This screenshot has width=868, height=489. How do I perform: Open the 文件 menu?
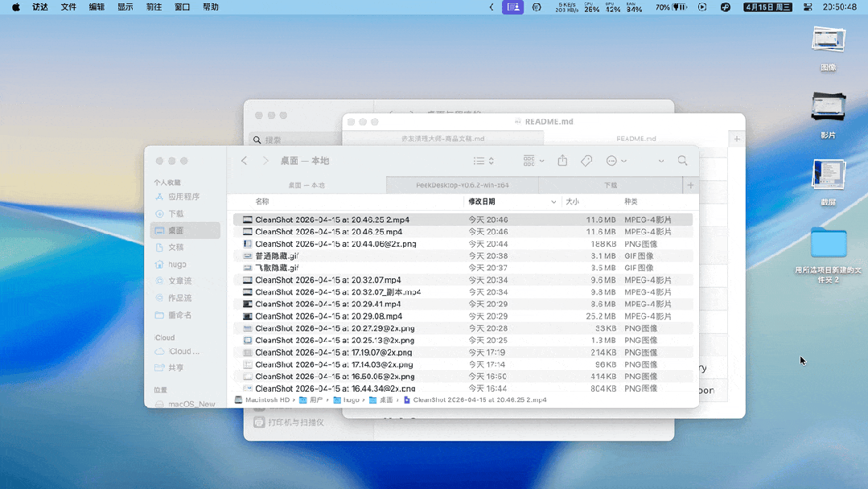point(68,7)
